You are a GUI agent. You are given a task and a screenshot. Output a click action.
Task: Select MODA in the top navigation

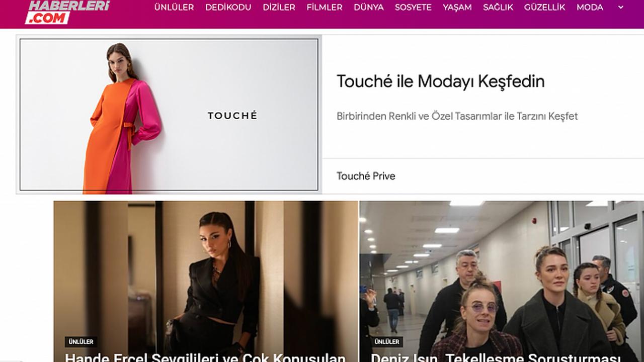click(590, 8)
